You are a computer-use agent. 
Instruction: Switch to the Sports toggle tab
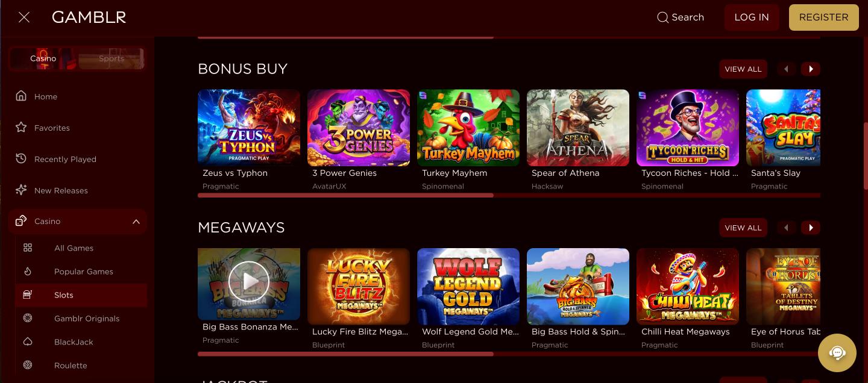(112, 58)
